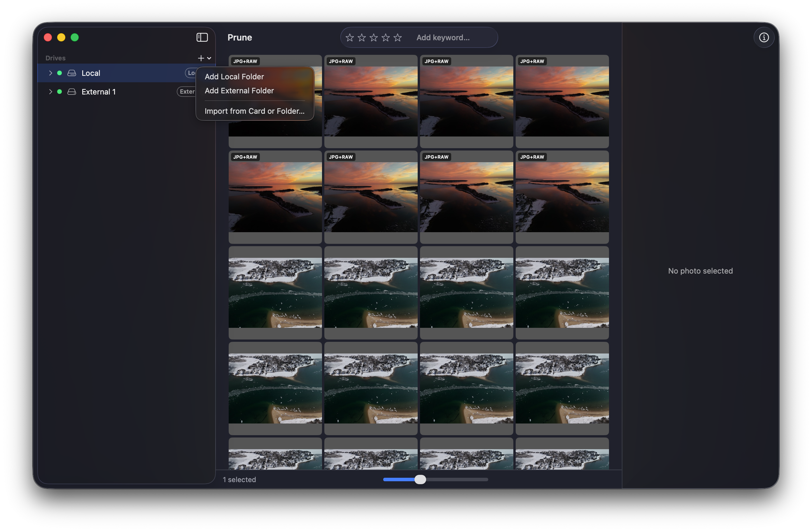Click the plus icon beside Drives
This screenshot has width=812, height=532.
click(x=201, y=58)
